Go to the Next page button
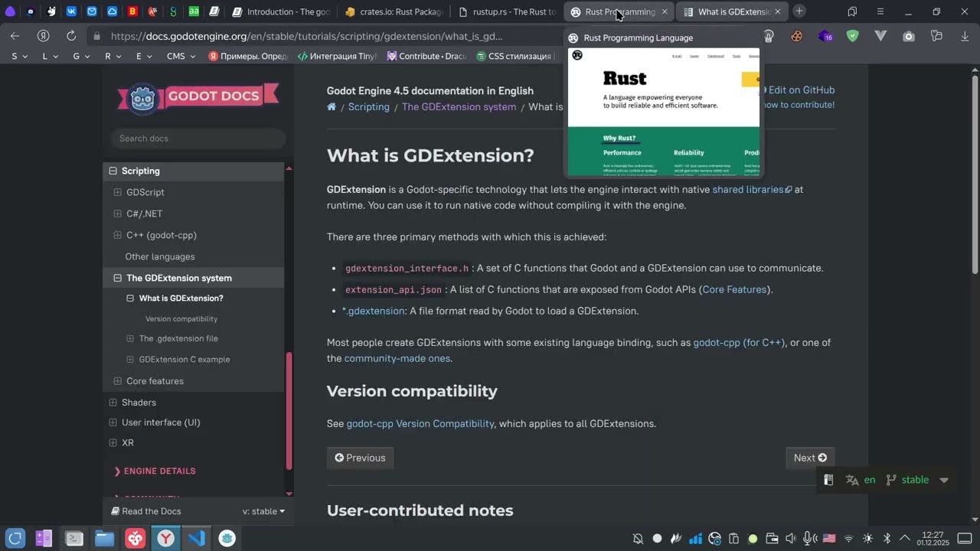The height and width of the screenshot is (551, 980). [x=810, y=458]
